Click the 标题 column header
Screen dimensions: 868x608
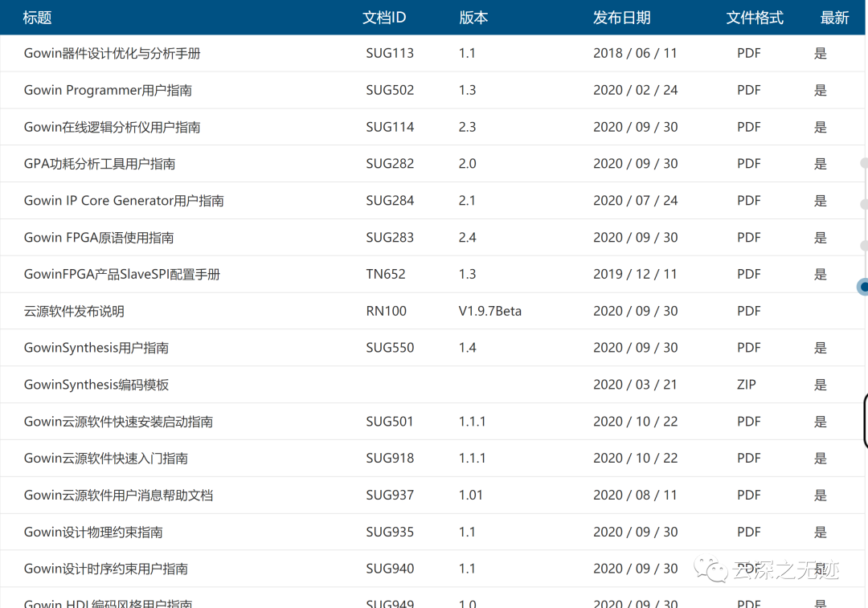(x=37, y=18)
